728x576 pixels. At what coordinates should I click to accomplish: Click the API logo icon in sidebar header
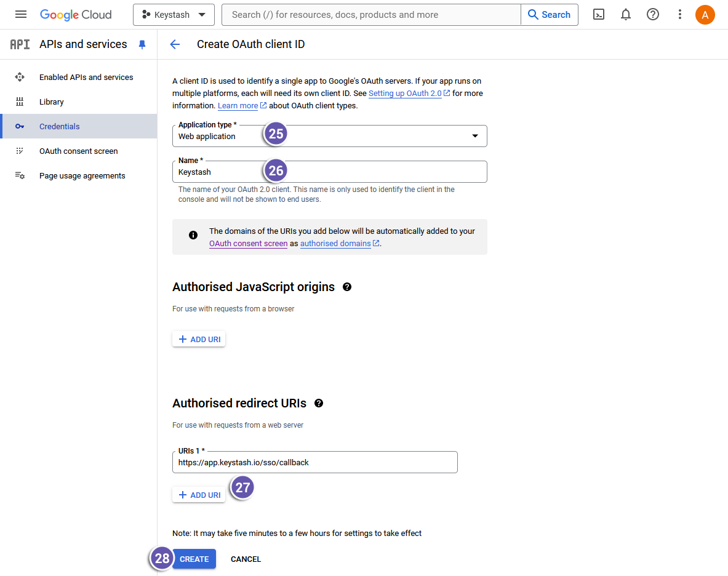(20, 44)
